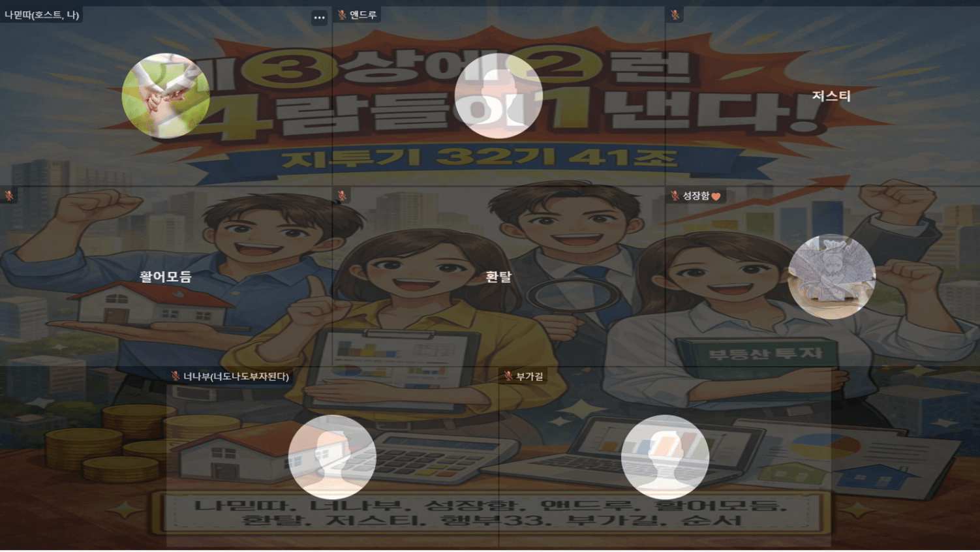The width and height of the screenshot is (980, 552).
Task: Click the muted mic icon on 저스티's tile
Action: (x=675, y=14)
